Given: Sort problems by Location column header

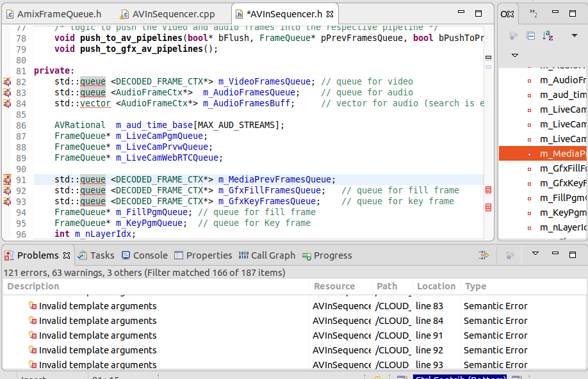Looking at the screenshot, I should point(436,286).
